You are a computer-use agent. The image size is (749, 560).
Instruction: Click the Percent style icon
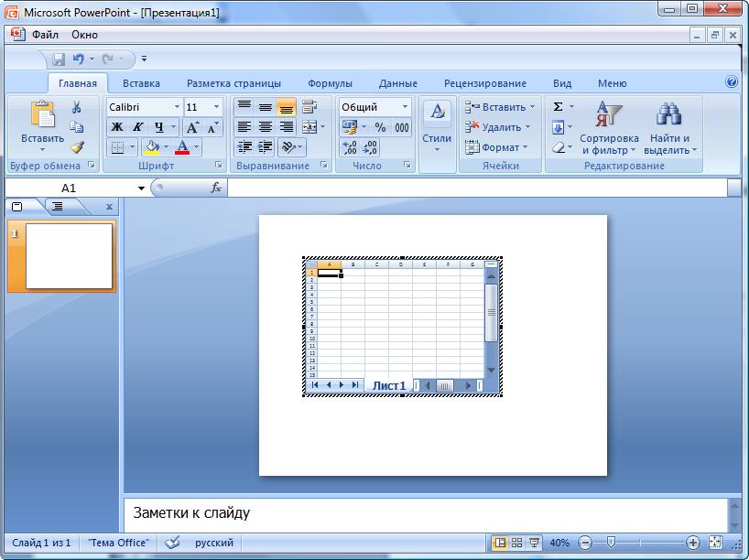click(x=380, y=127)
